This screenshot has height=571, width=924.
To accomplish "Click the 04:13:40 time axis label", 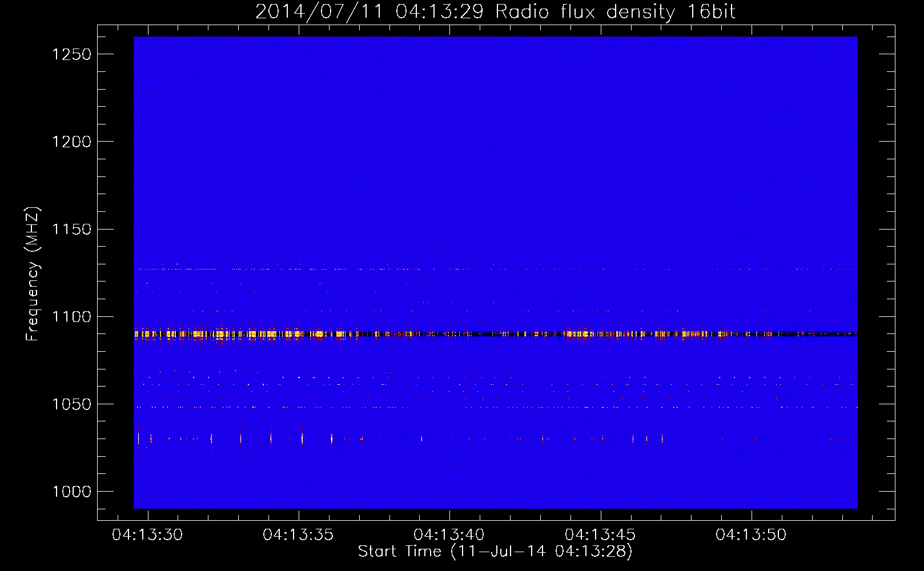I will coord(449,535).
